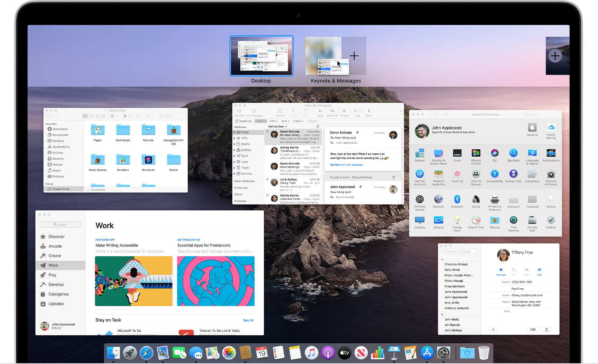Click the See All link
Image resolution: width=598 pixels, height=364 pixels.
click(x=248, y=320)
